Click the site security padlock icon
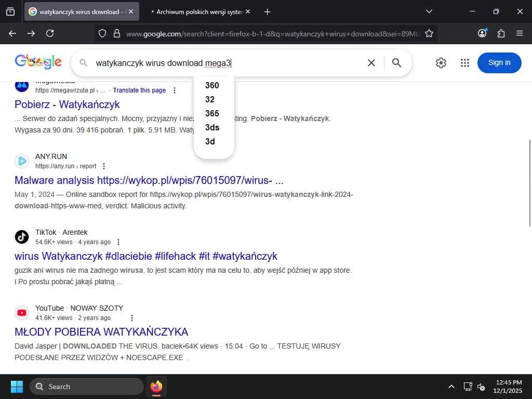The image size is (532, 399). (x=117, y=33)
